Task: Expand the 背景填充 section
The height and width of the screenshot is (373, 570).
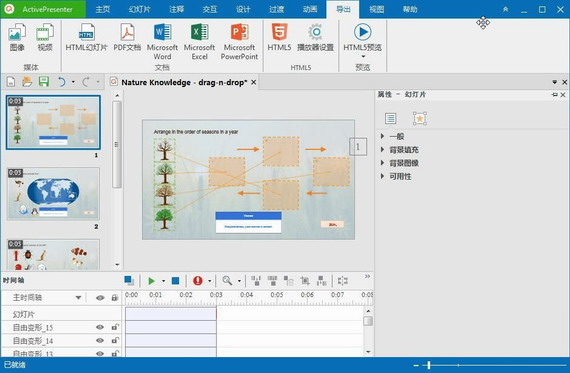Action: [x=382, y=149]
